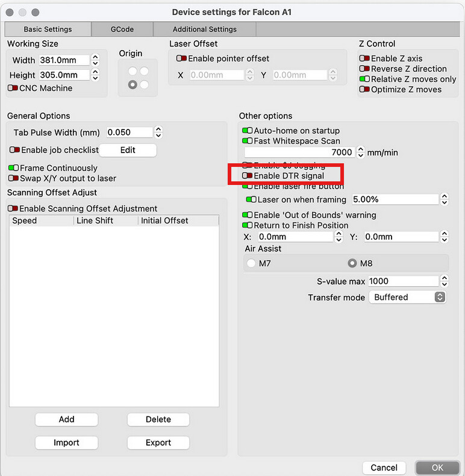Open the Additional Settings tab
465x476 pixels.
(x=205, y=29)
